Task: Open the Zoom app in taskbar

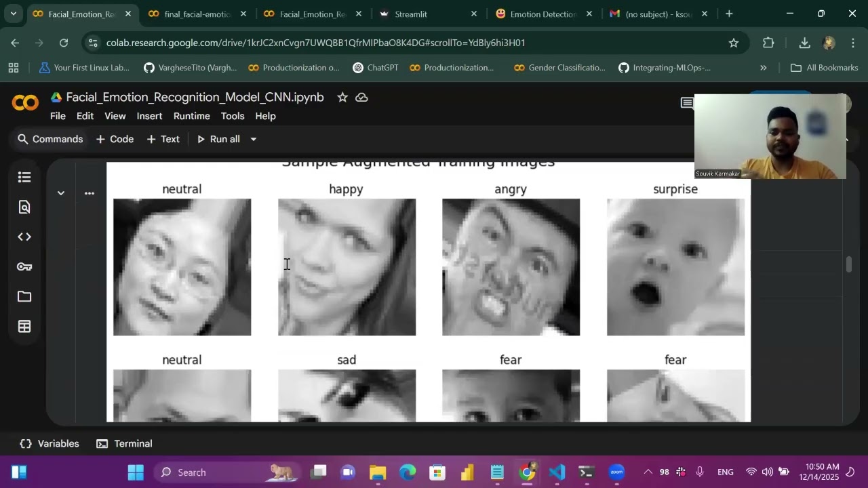Action: pos(616,472)
